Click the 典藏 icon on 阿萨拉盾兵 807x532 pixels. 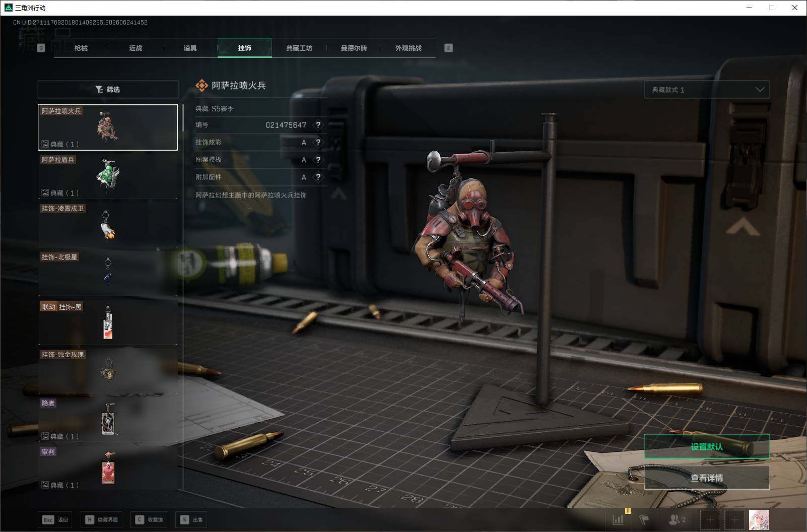tap(45, 193)
